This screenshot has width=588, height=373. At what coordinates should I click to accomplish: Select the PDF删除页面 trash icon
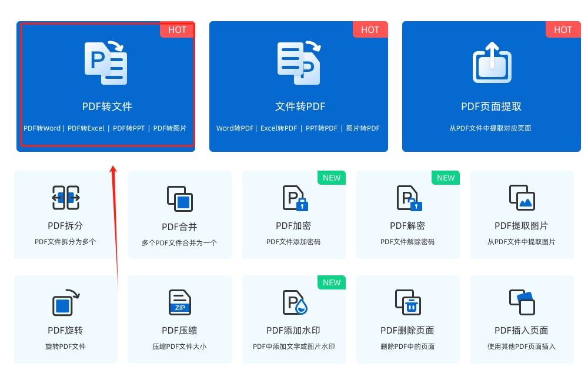coord(407,303)
